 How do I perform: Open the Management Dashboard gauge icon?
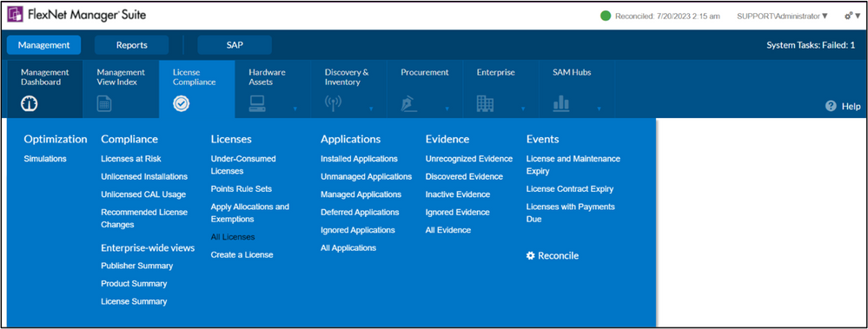[x=30, y=104]
